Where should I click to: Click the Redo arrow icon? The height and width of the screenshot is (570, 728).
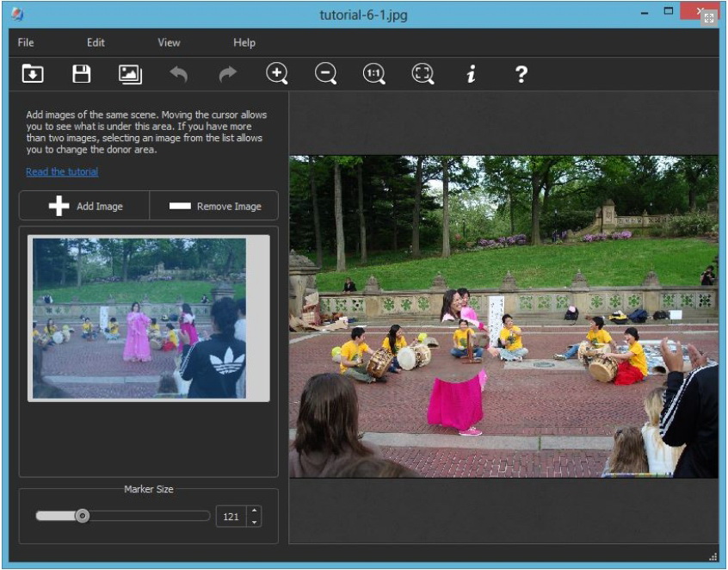[x=227, y=74]
